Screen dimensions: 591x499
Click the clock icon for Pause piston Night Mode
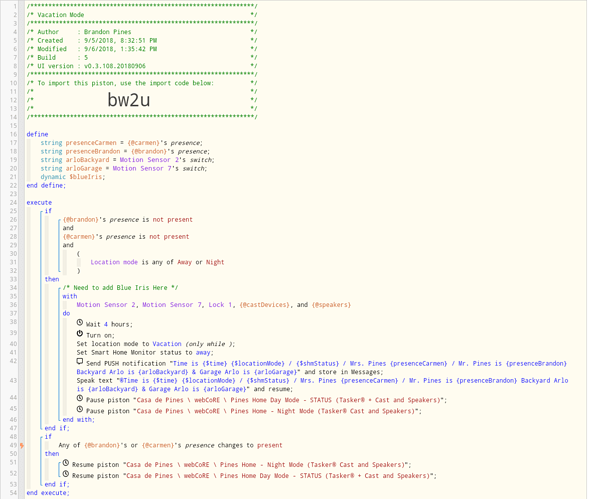[x=80, y=409]
